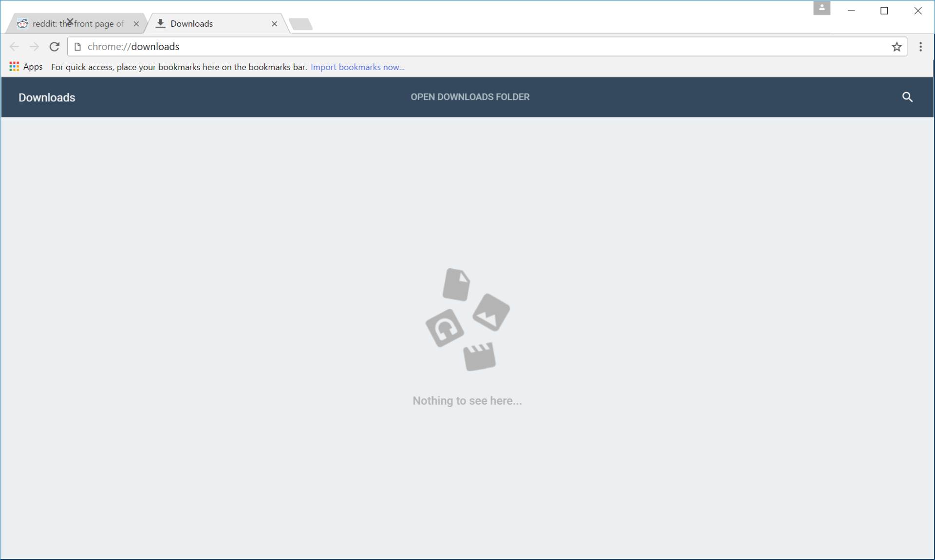The height and width of the screenshot is (560, 935).
Task: Open the browser profile avatar menu
Action: pos(822,8)
